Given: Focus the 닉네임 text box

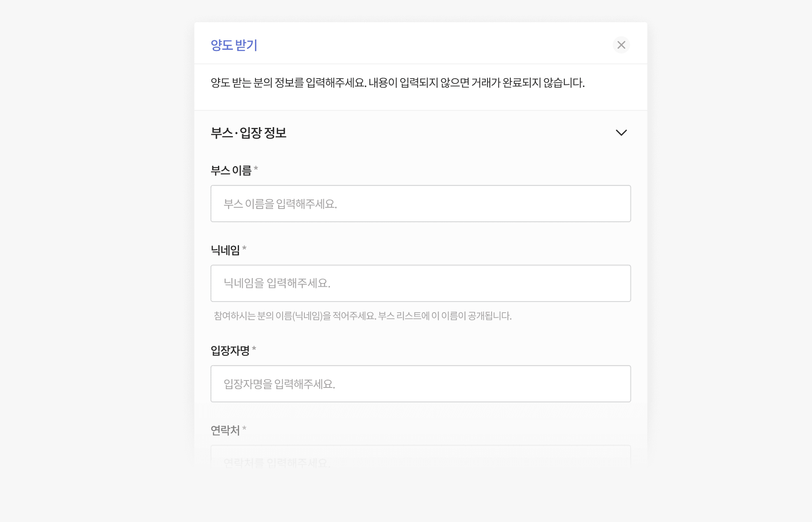Looking at the screenshot, I should pos(420,283).
